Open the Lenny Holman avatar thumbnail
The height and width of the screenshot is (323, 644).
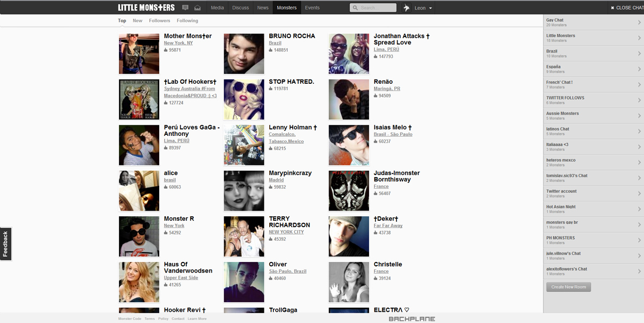[x=244, y=145]
